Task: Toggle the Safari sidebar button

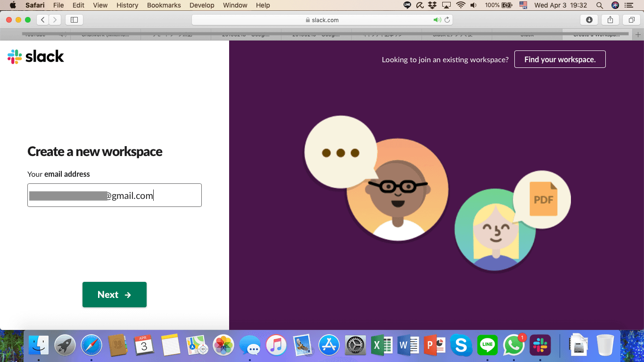Action: pos(74,20)
